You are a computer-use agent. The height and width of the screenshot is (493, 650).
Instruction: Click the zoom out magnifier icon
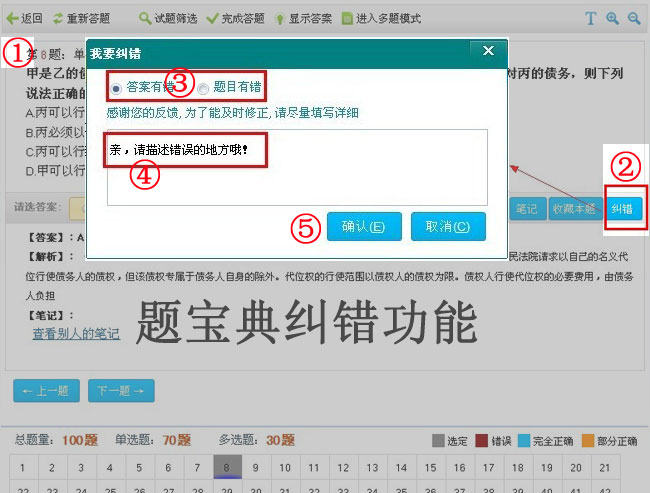[x=634, y=18]
